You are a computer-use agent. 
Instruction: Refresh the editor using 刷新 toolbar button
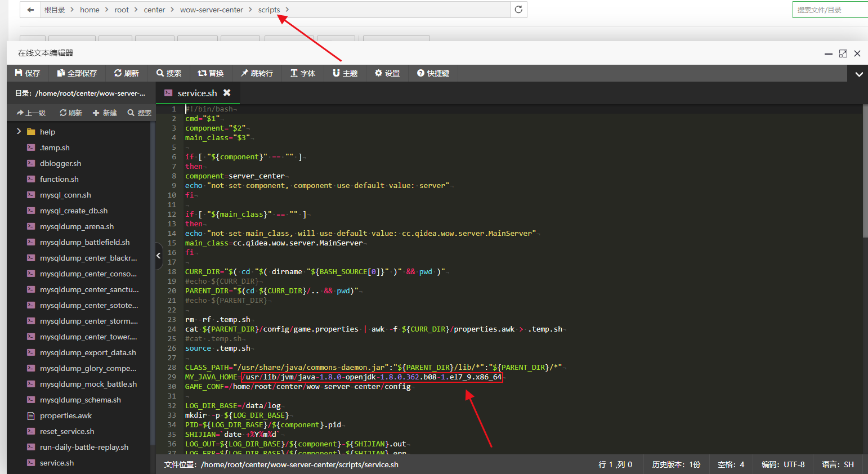click(127, 73)
